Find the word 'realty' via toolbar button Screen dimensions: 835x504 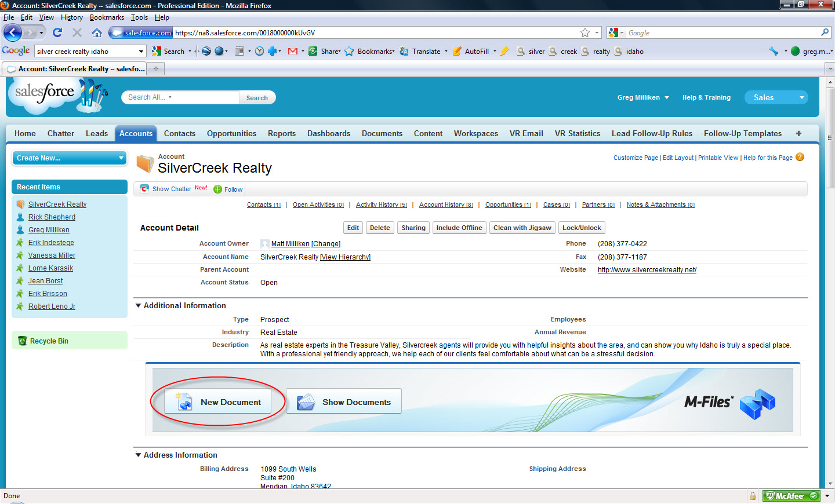tap(596, 51)
